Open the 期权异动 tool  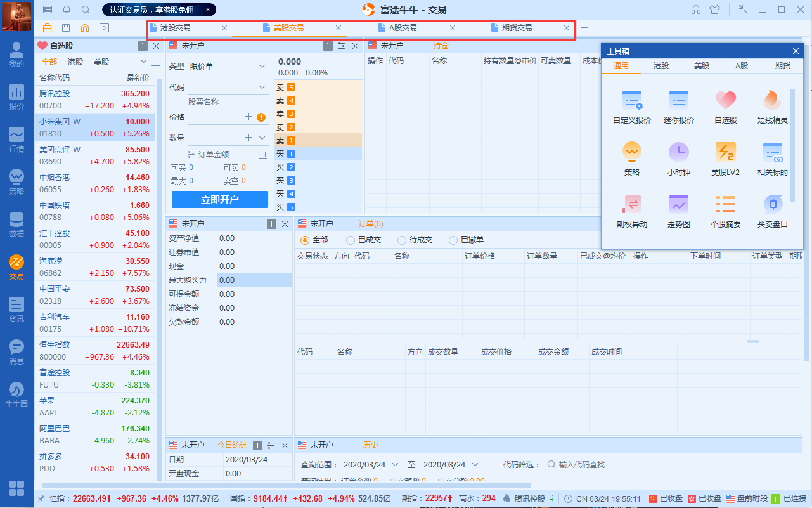click(632, 211)
